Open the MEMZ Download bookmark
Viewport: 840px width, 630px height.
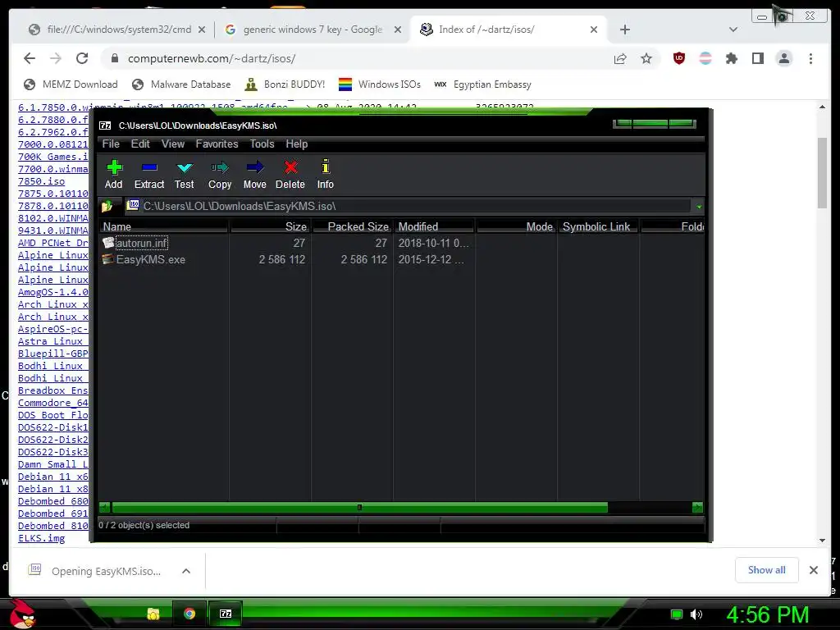point(71,84)
